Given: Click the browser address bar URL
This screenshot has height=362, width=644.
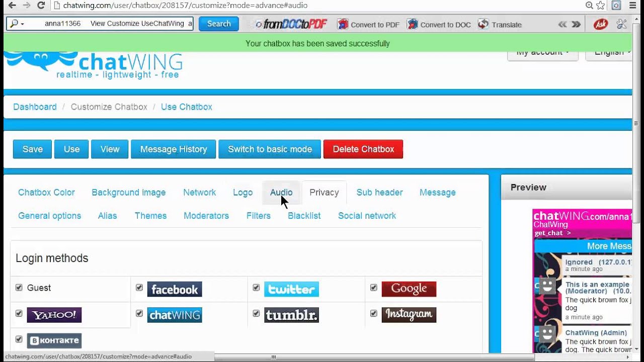Looking at the screenshot, I should [x=185, y=6].
